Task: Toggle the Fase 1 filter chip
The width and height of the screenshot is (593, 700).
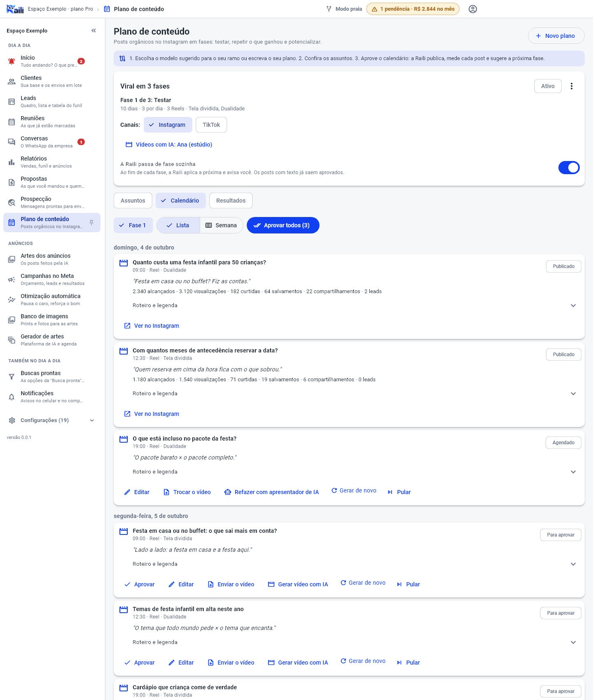Action: coord(133,225)
